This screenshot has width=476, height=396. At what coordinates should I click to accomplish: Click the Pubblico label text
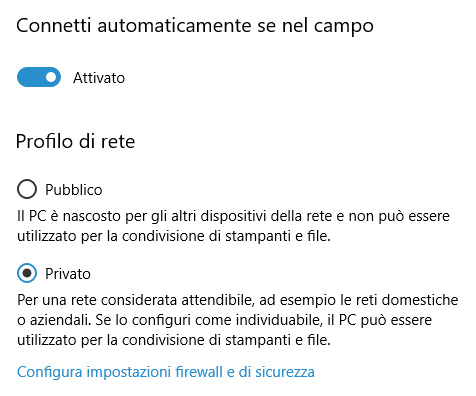74,190
